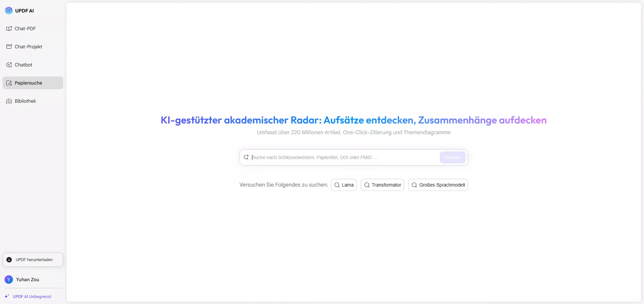
Task: Click the download arrow icon beside UPDF herunterladen
Action: click(x=9, y=260)
